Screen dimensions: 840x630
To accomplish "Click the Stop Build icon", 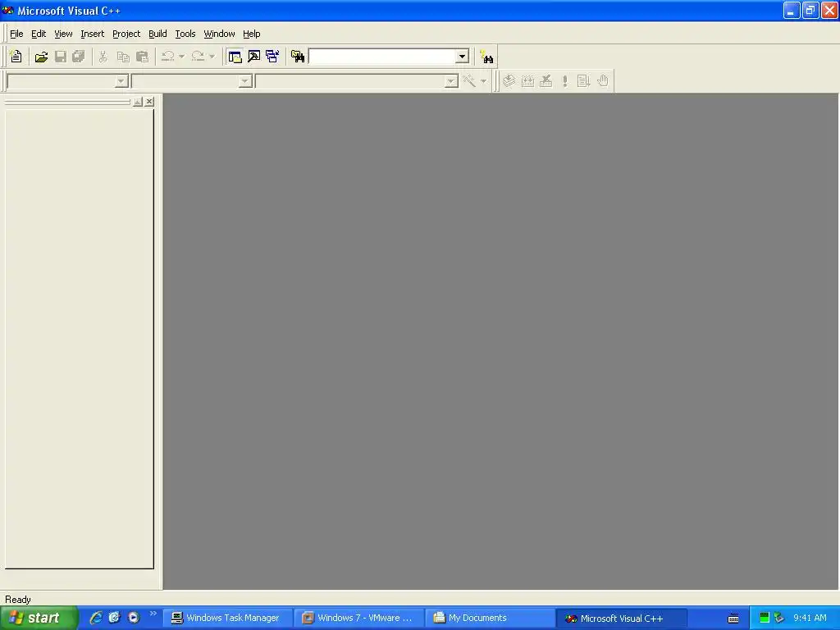I will (546, 81).
